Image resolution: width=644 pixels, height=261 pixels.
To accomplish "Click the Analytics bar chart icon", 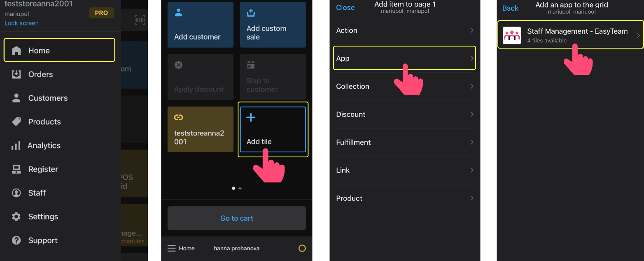I will point(16,146).
